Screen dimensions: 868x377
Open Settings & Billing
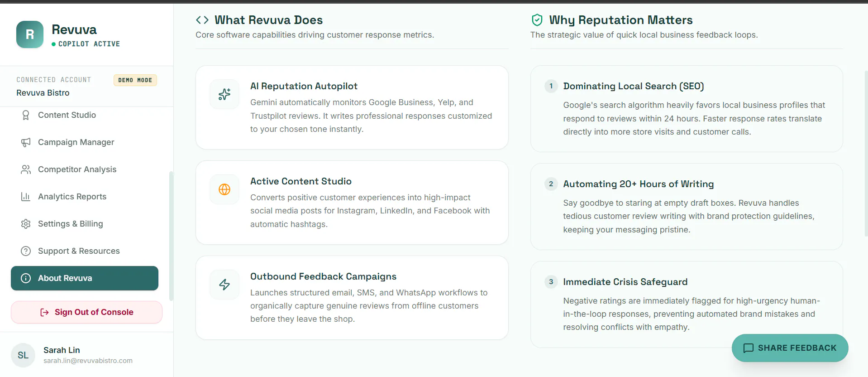85,224
